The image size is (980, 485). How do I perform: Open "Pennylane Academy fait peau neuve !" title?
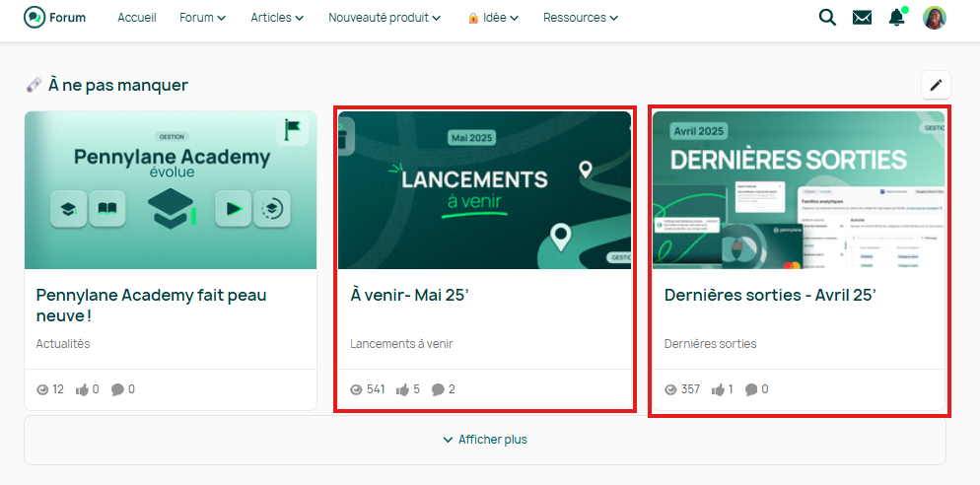[x=151, y=304]
